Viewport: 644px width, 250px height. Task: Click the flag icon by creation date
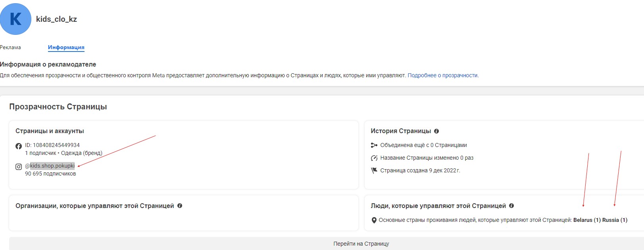click(374, 171)
